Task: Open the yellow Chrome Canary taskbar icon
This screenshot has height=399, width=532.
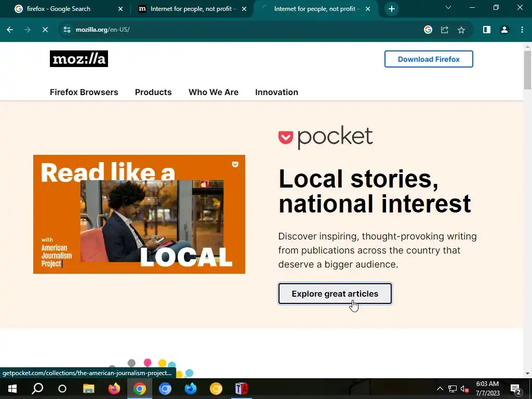Action: click(216, 389)
